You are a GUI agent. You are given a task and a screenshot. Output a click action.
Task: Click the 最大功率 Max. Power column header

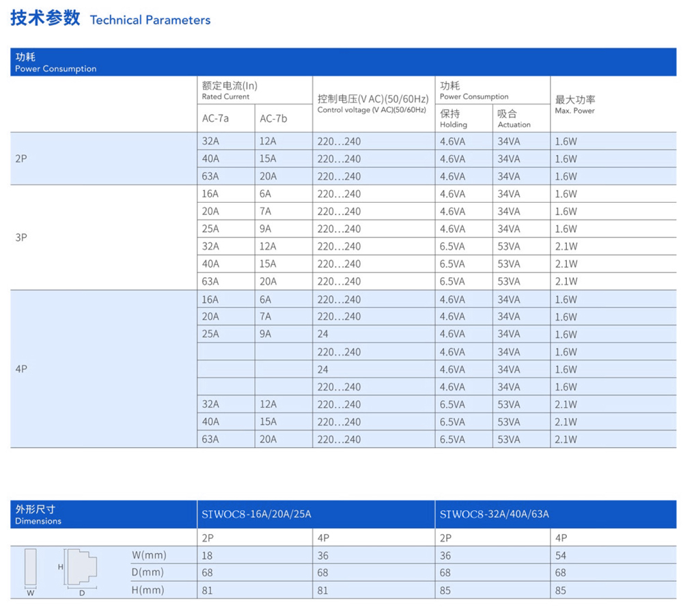(x=575, y=104)
